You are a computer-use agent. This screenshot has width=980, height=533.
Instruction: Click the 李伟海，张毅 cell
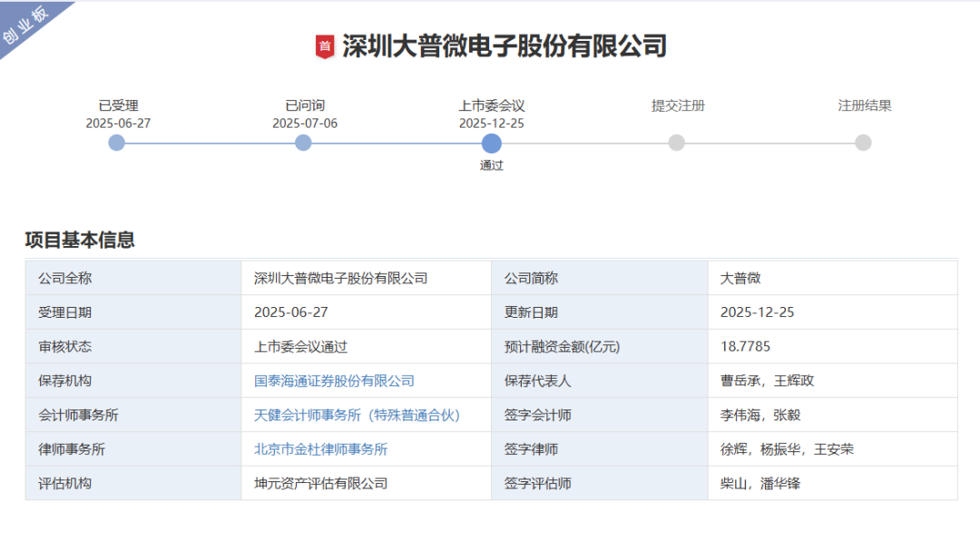(x=832, y=415)
